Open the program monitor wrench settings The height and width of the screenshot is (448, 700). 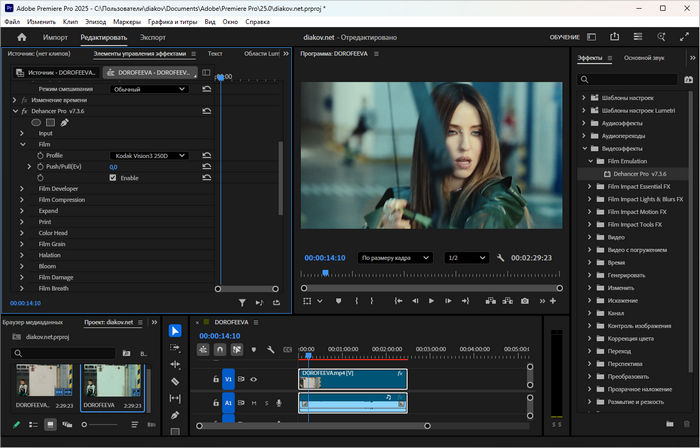coord(500,257)
